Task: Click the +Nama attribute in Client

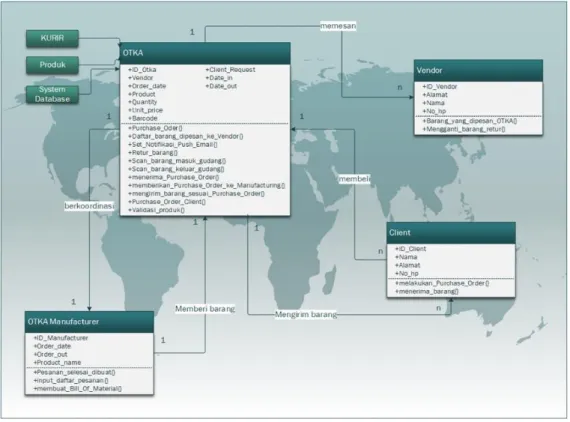Action: click(406, 257)
